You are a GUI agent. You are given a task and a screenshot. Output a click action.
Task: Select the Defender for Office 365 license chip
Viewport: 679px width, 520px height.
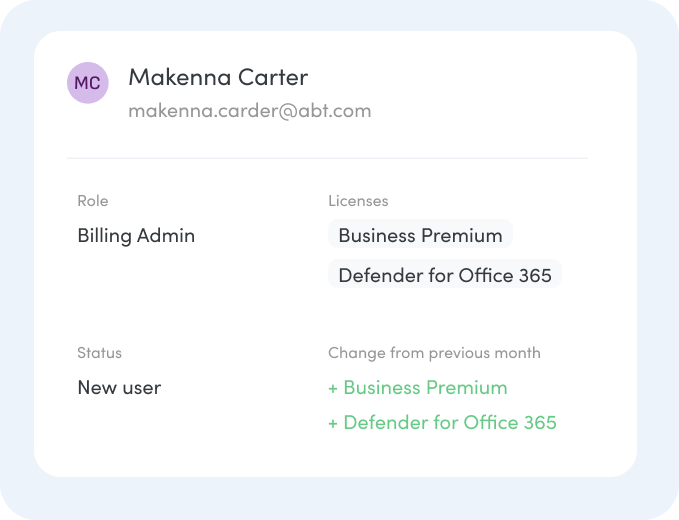tap(445, 274)
